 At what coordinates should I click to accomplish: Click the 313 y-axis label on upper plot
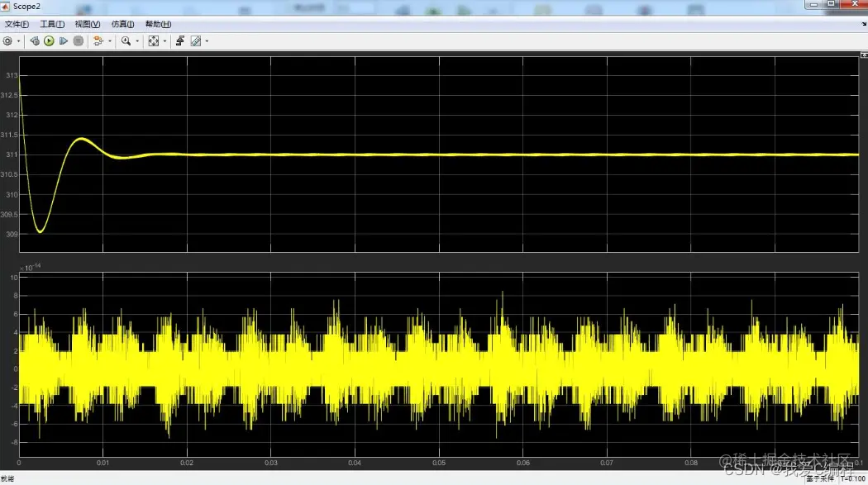tap(12, 76)
